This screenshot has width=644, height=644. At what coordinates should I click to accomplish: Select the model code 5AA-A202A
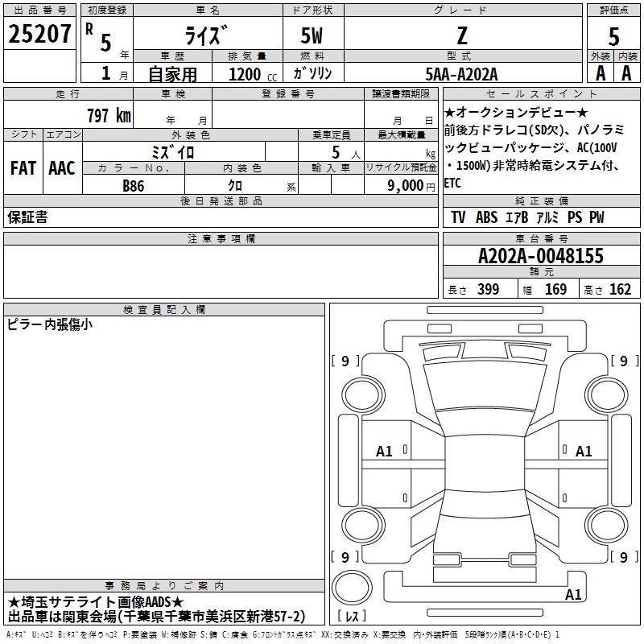(x=461, y=73)
